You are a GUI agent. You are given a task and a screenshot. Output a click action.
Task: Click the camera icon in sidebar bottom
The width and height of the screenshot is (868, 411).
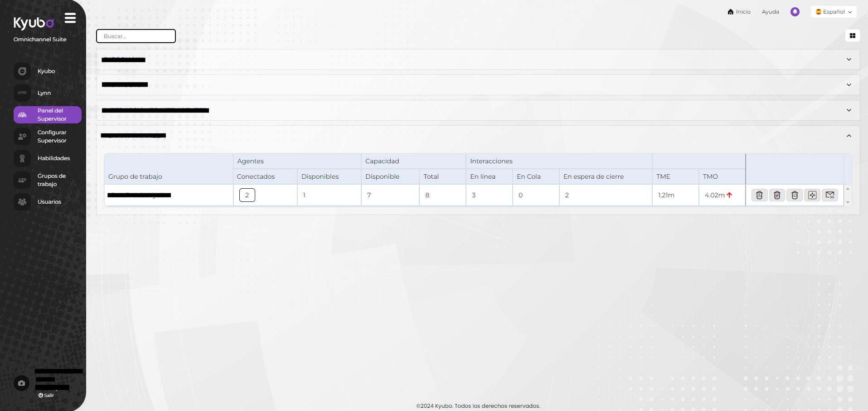point(21,383)
